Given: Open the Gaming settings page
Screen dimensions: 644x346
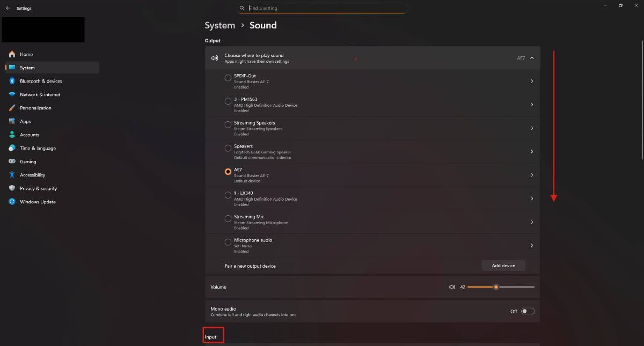Looking at the screenshot, I should coord(28,161).
